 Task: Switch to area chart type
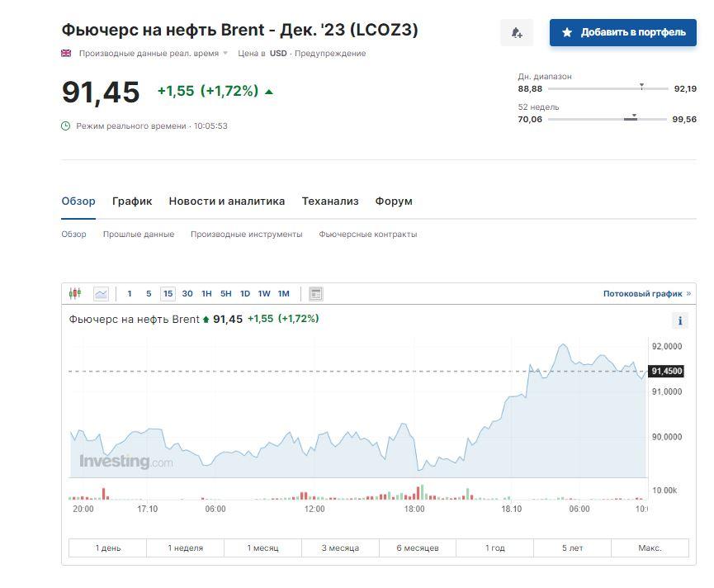(101, 294)
